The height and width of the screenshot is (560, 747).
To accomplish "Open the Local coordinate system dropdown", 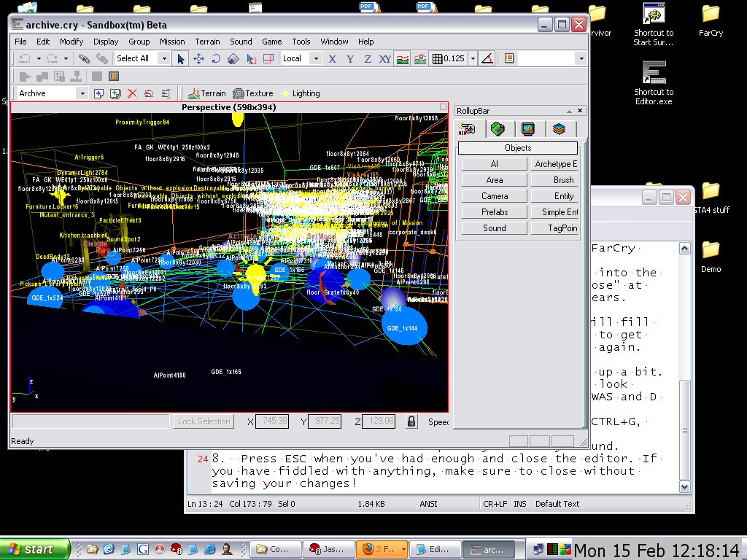I will [315, 58].
